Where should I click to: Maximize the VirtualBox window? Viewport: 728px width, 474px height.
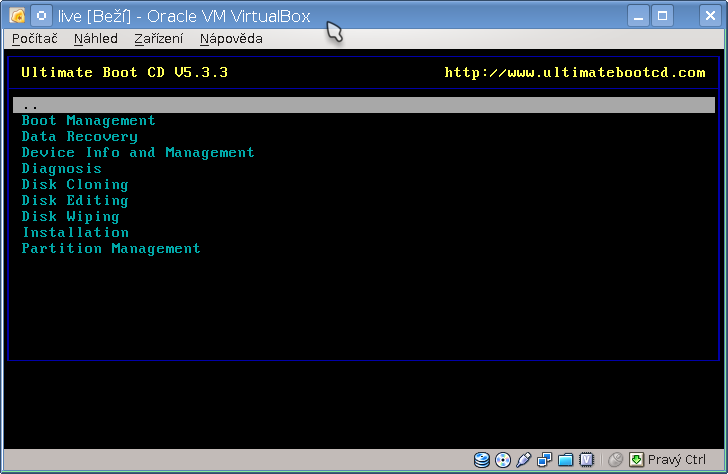663,16
